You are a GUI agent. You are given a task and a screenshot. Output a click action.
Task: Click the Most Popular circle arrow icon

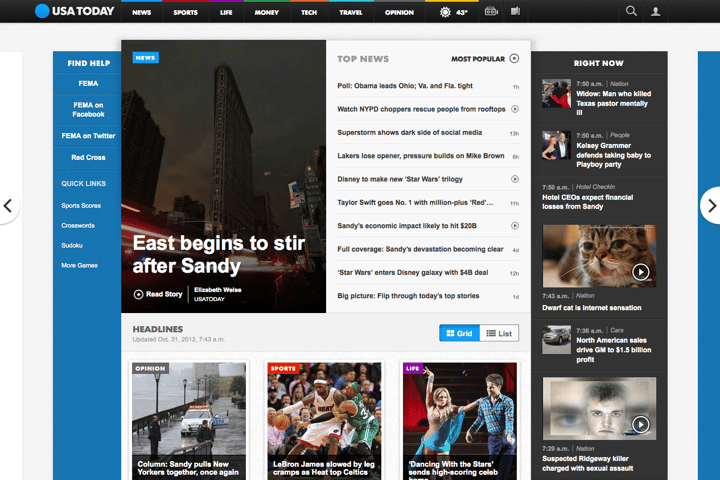(x=514, y=58)
